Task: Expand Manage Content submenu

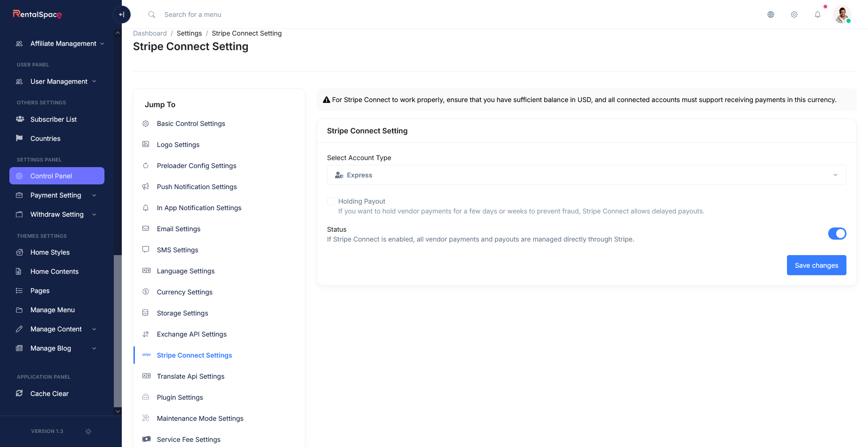Action: [x=57, y=329]
